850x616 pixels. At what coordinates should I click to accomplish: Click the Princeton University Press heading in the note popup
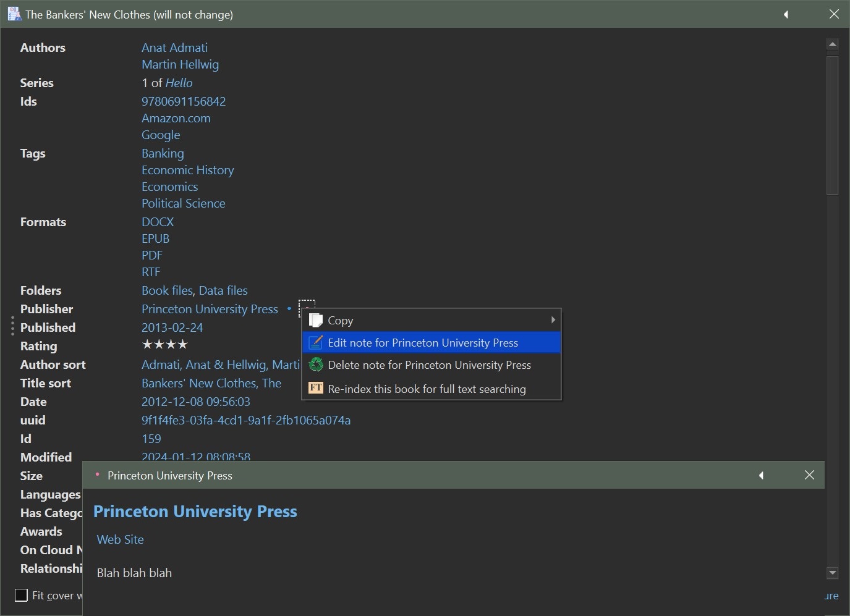[195, 512]
